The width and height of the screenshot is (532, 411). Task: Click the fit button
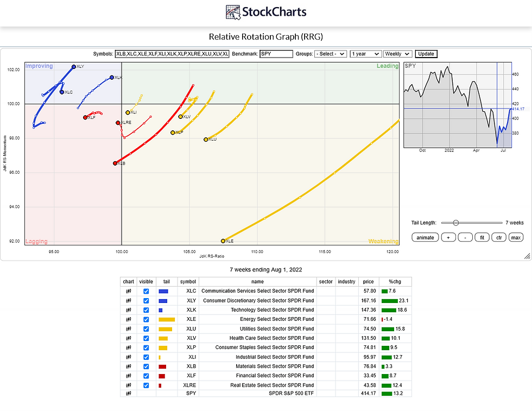tap(482, 238)
